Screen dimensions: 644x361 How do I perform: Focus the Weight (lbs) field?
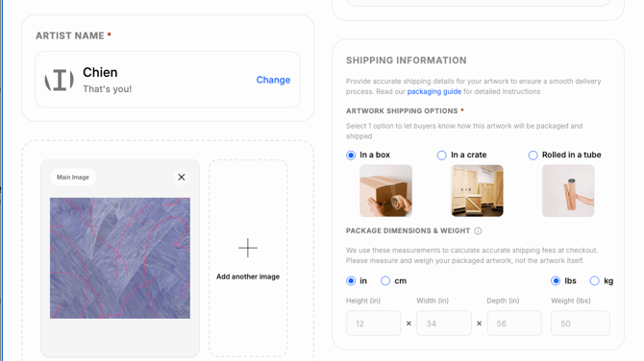(581, 324)
